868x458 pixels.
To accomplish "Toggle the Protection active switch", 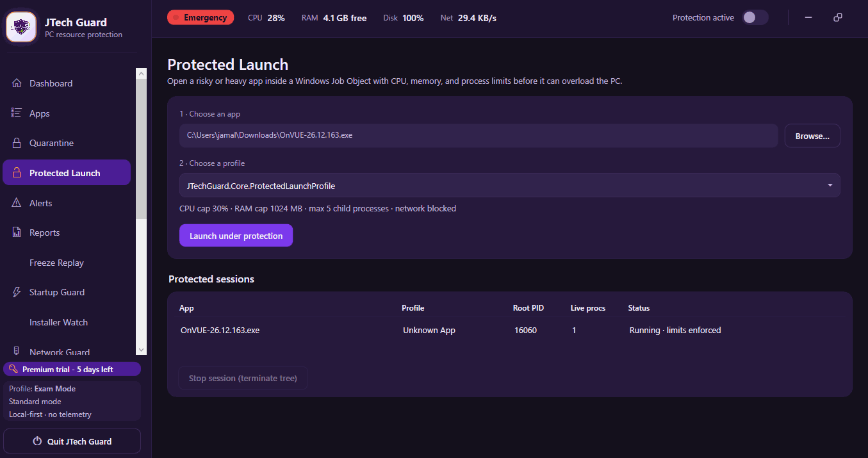I will tap(755, 18).
